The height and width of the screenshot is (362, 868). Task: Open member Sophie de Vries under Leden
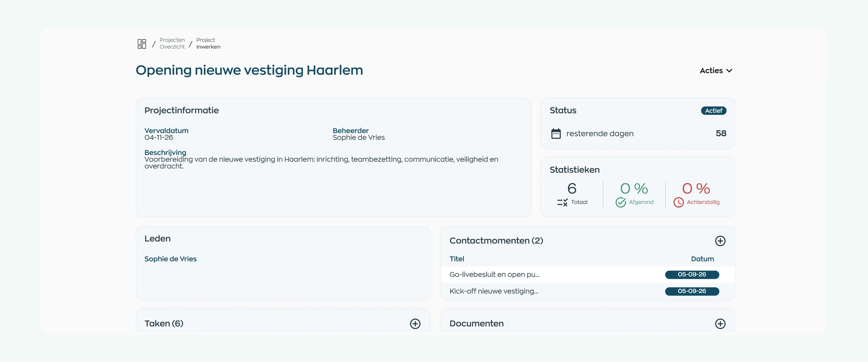coord(170,259)
